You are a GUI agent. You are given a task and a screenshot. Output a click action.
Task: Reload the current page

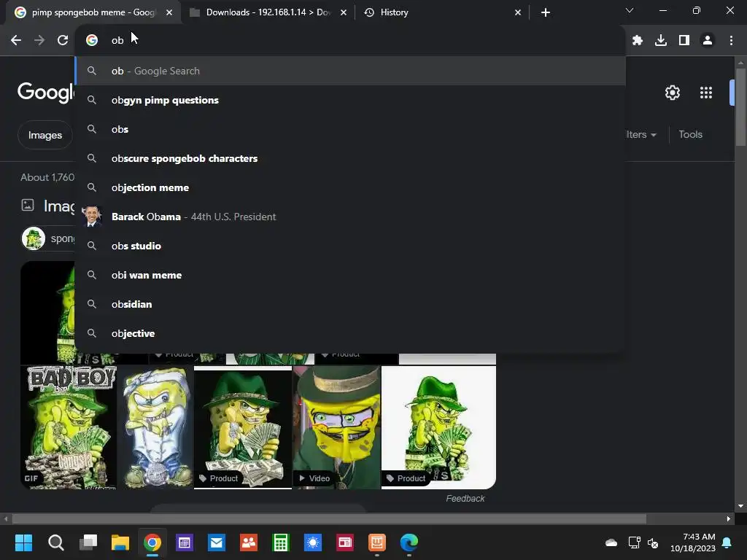(x=63, y=41)
